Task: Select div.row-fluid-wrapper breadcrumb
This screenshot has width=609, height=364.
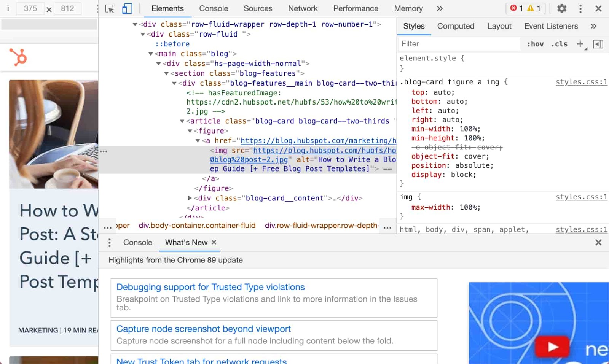Action: (322, 225)
